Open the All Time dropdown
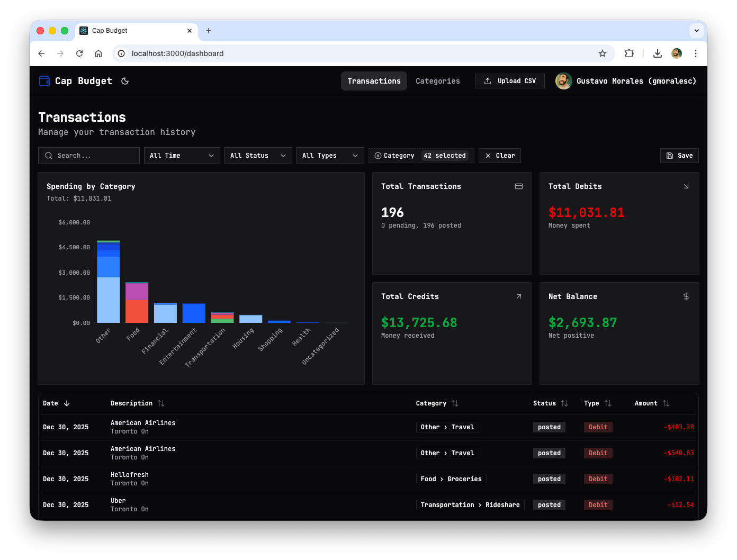Image resolution: width=737 pixels, height=560 pixels. pyautogui.click(x=182, y=156)
